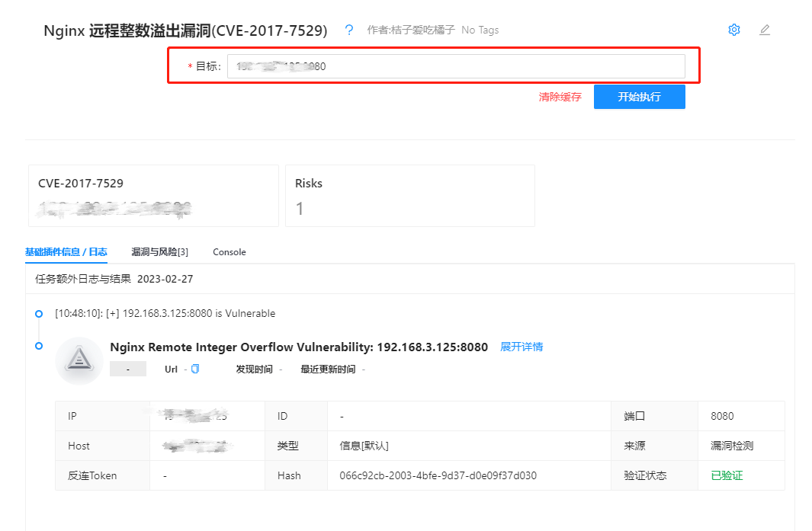The width and height of the screenshot is (812, 531).
Task: Click the first timeline circle marker
Action: [x=39, y=314]
